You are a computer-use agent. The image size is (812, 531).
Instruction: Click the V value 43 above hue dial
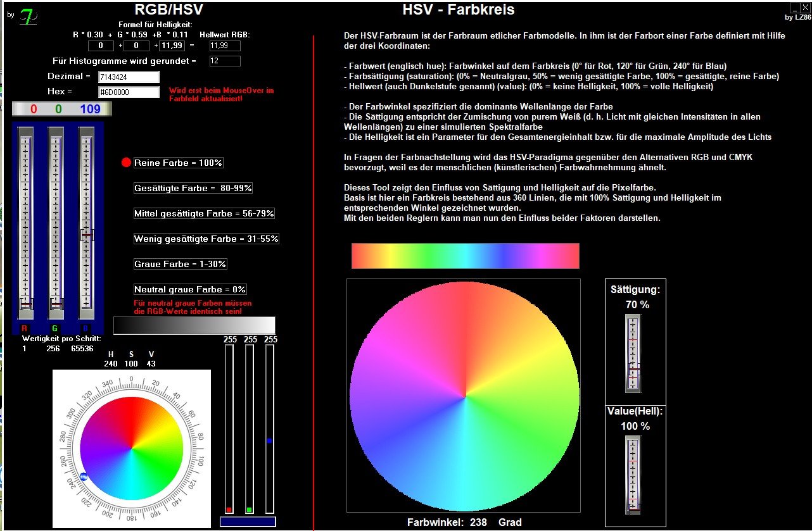tap(151, 363)
